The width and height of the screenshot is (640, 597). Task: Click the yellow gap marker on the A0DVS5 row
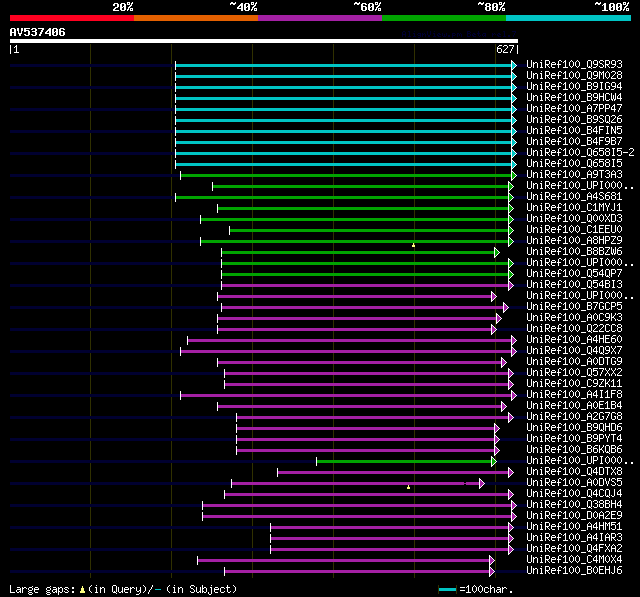tap(408, 487)
